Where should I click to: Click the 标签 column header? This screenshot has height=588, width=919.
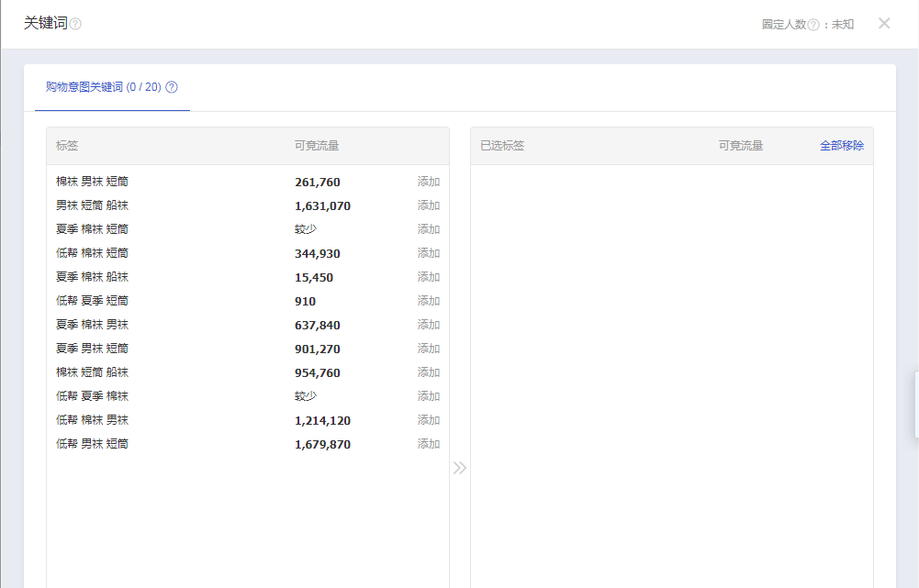click(67, 146)
